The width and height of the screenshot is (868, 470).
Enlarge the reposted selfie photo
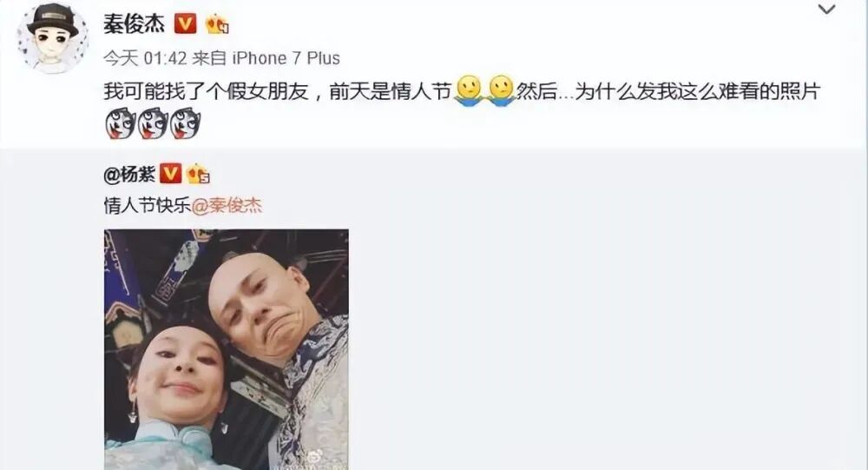[x=227, y=349]
